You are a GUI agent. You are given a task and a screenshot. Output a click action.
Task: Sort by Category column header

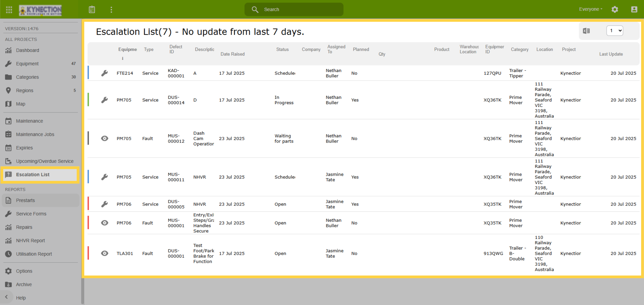pos(519,49)
